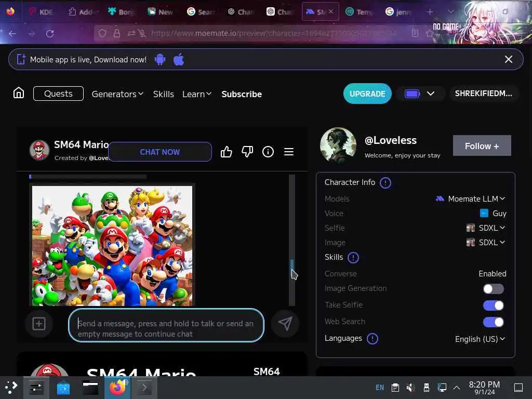532x399 pixels.
Task: Open the Image SDXL dropdown
Action: (x=486, y=242)
